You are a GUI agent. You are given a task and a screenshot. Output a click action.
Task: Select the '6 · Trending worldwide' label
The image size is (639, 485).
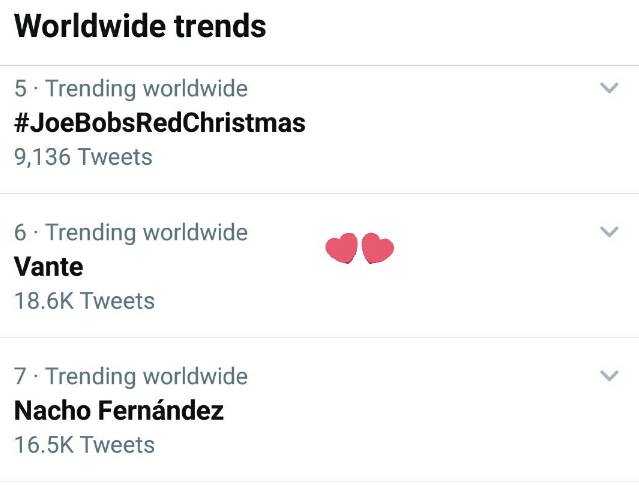pyautogui.click(x=131, y=232)
